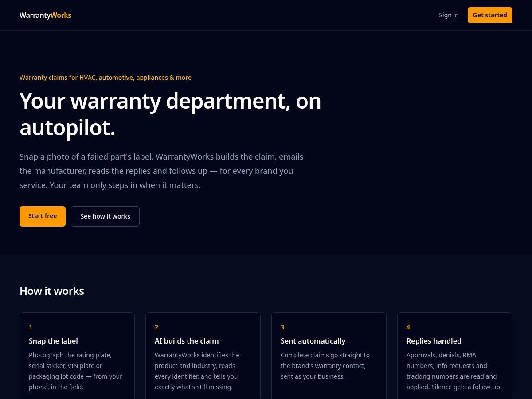Select the 'AI builds the claim' card title

click(187, 341)
